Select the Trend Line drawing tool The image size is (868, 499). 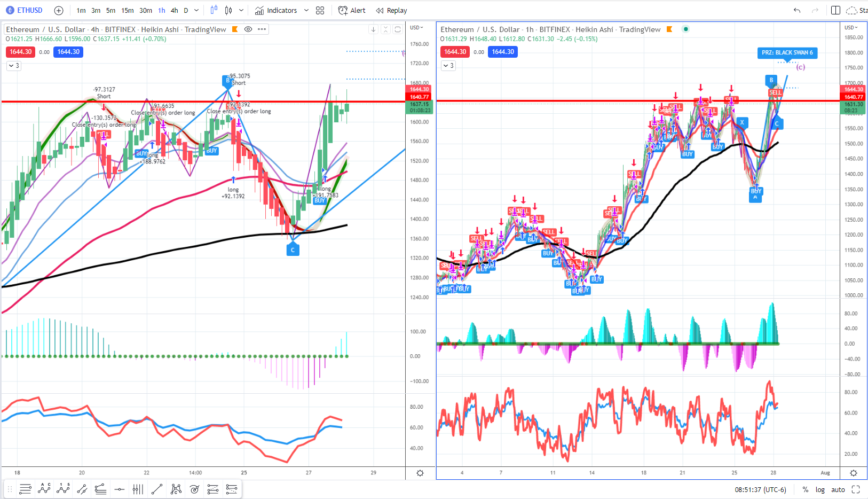coord(157,489)
